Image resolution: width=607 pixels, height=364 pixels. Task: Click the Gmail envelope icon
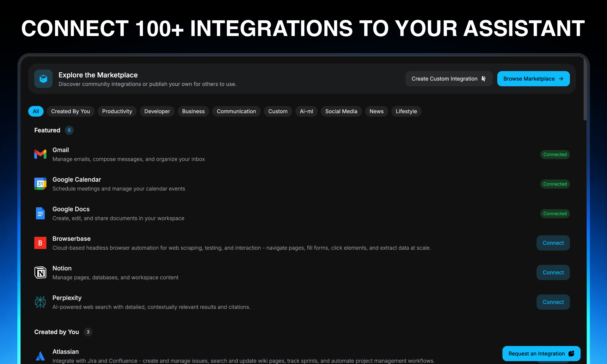pos(40,154)
